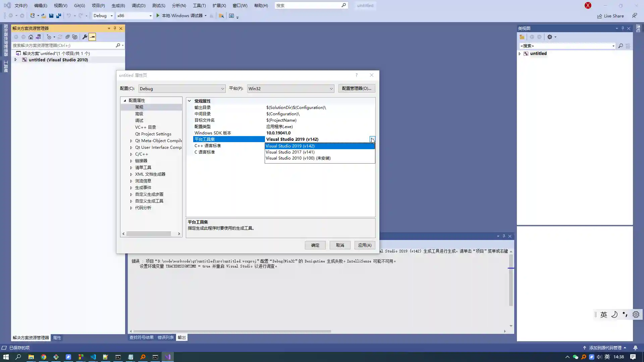644x362 pixels.
Task: Collapse the 常规属性 section
Action: point(190,101)
